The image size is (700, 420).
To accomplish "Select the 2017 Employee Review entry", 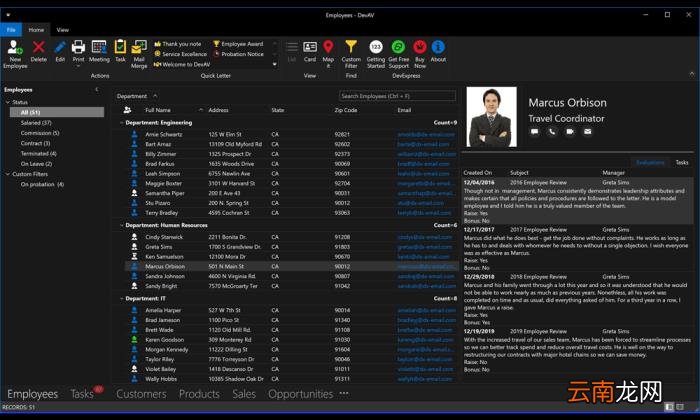I will click(x=577, y=249).
